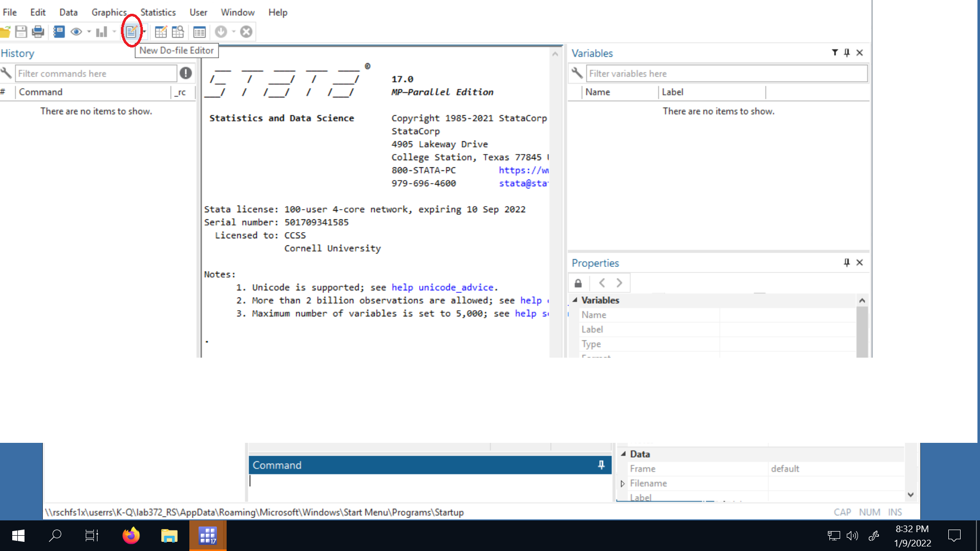The image size is (980, 551).
Task: Click the History errors exclamation icon
Action: [x=186, y=73]
